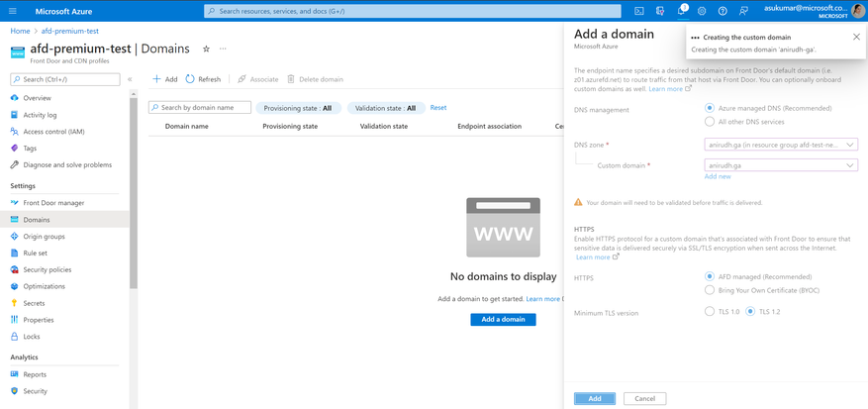Open the hamburger portal menu
Image resolution: width=868 pixels, height=409 pixels.
[13, 11]
